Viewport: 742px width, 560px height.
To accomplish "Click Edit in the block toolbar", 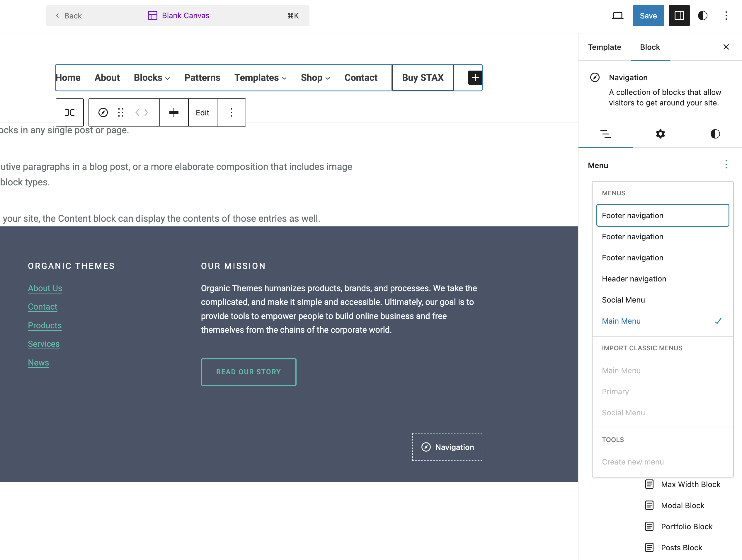I will pos(202,112).
